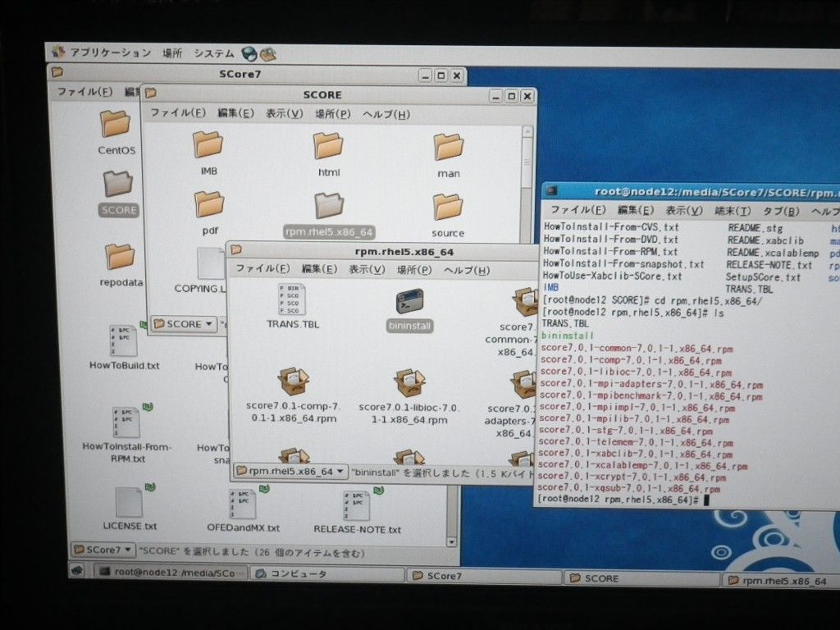Open ファイル(F) menu in rpm.rhel5.x86_64 window
This screenshot has width=840, height=630.
tap(262, 268)
